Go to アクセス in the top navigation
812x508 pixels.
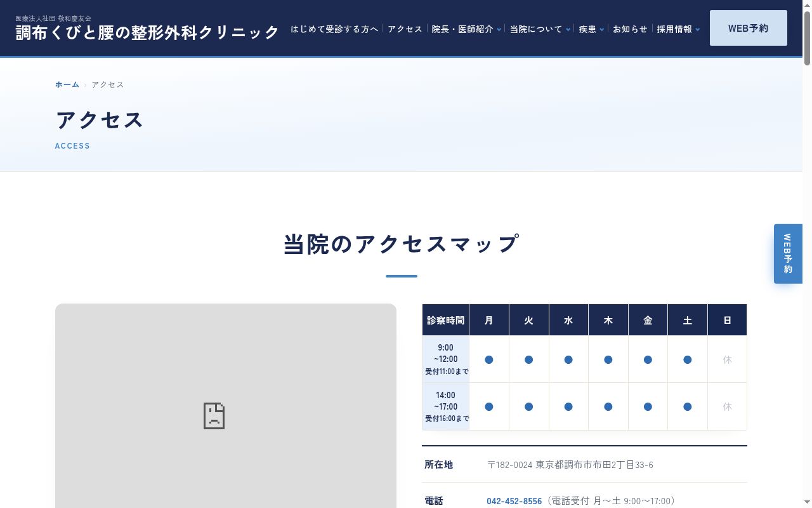(405, 29)
